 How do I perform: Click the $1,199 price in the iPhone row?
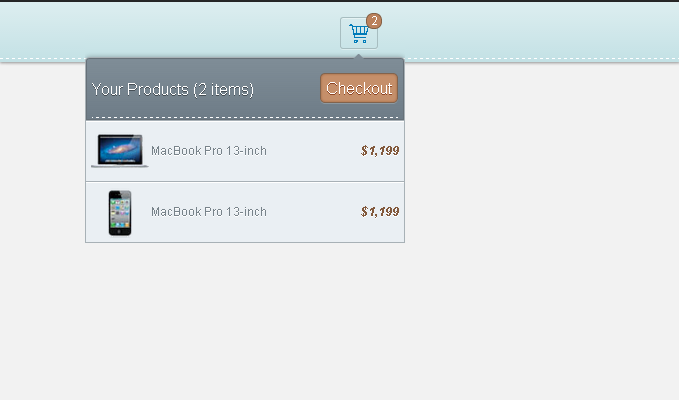click(x=380, y=212)
